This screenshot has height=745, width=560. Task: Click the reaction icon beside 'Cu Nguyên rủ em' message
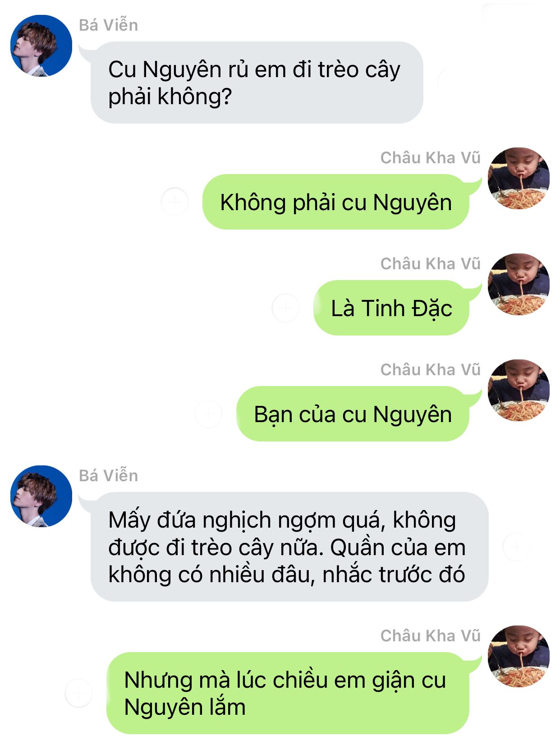coord(451,83)
